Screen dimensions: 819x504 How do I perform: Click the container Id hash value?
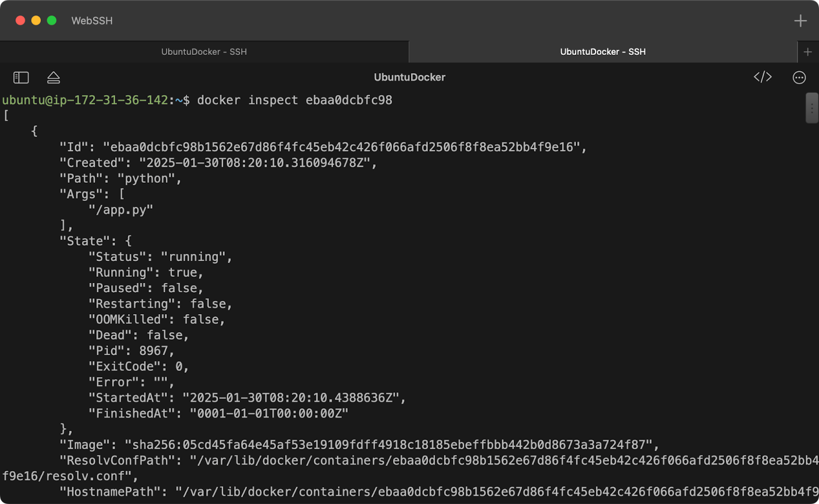coord(341,147)
